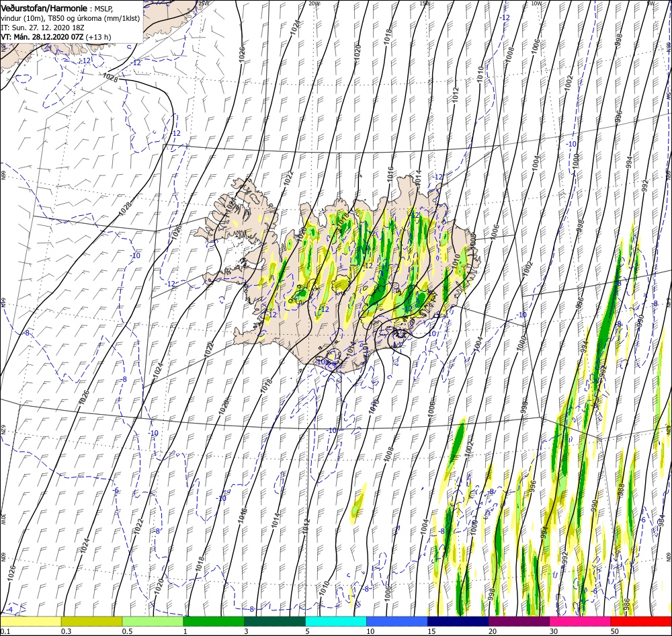Click the 'VT: Mán. 28.12.2020 07Z' valid time
The height and width of the screenshot is (636, 672).
(42, 37)
